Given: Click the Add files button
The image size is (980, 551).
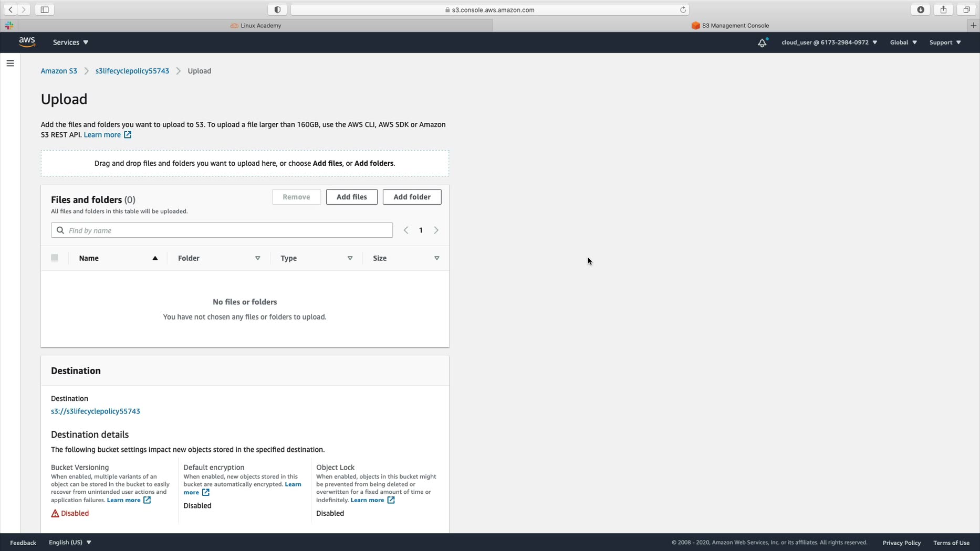Looking at the screenshot, I should [x=352, y=197].
